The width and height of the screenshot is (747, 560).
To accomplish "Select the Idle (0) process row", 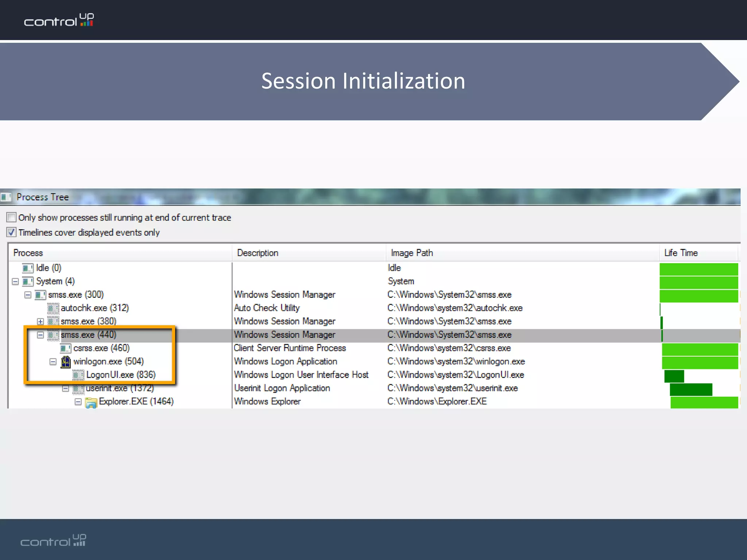I will tap(374, 268).
